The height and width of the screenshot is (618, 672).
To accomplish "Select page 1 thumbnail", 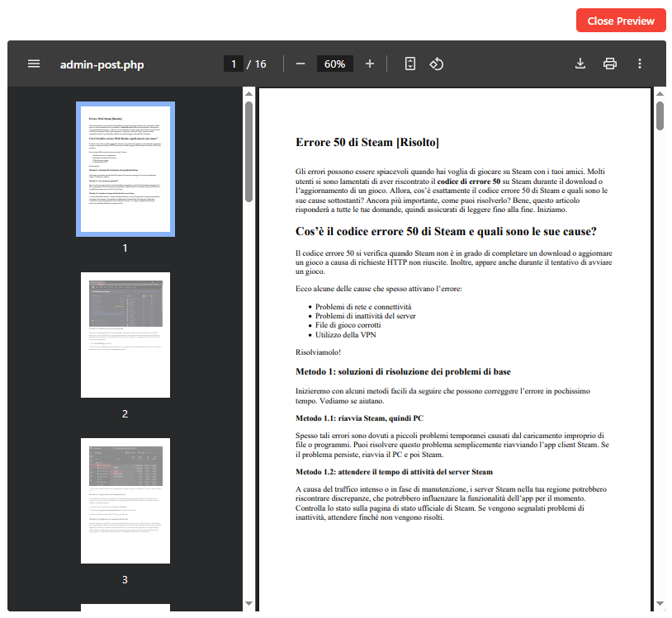I will pyautogui.click(x=125, y=168).
